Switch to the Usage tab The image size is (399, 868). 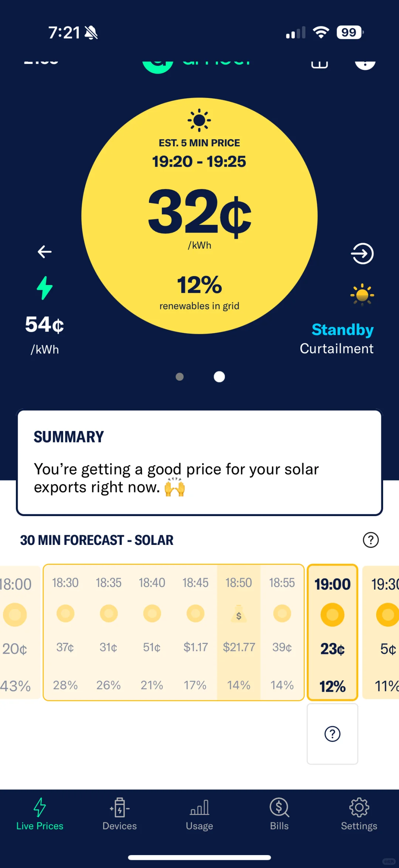point(199,814)
